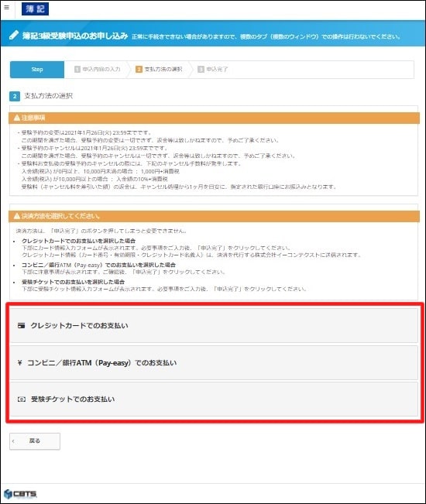Open the hamburger menu icon

point(6,7)
